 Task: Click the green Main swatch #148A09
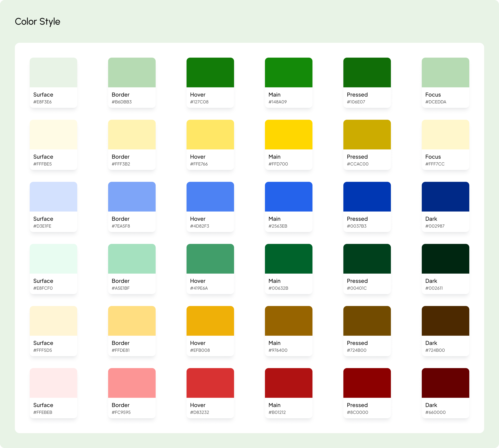tap(288, 72)
